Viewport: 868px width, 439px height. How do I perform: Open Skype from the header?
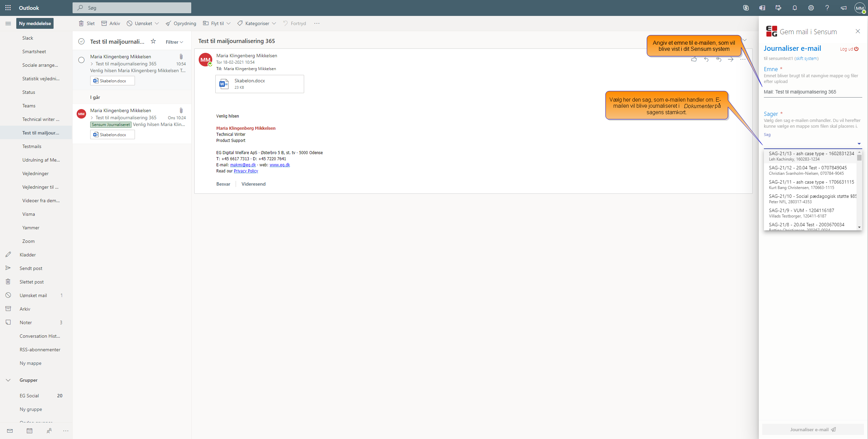tap(746, 8)
